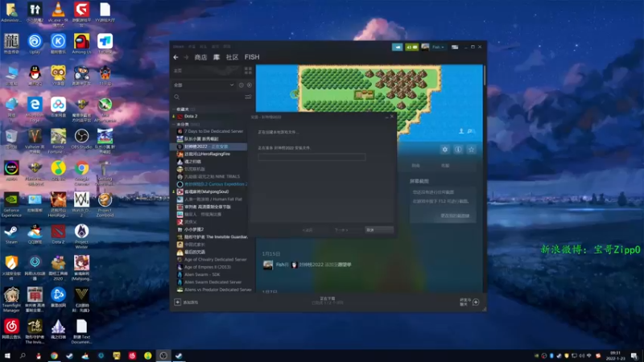Click the library search magnifier icon
This screenshot has width=644, height=362.
pos(176,97)
